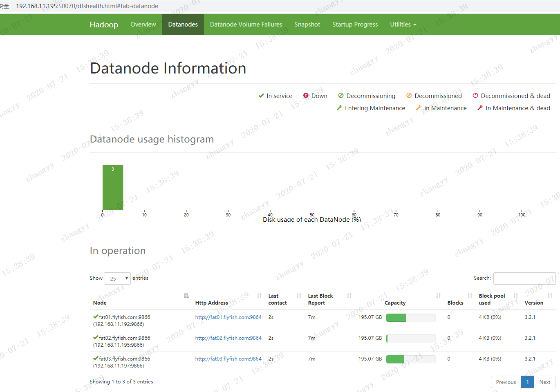Image resolution: width=560 pixels, height=392 pixels.
Task: Click fat01 row Last Block Report 7m
Action: click(x=311, y=317)
